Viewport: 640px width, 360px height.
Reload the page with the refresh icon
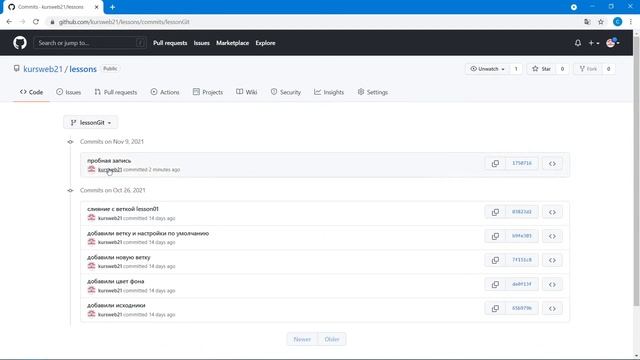point(36,22)
